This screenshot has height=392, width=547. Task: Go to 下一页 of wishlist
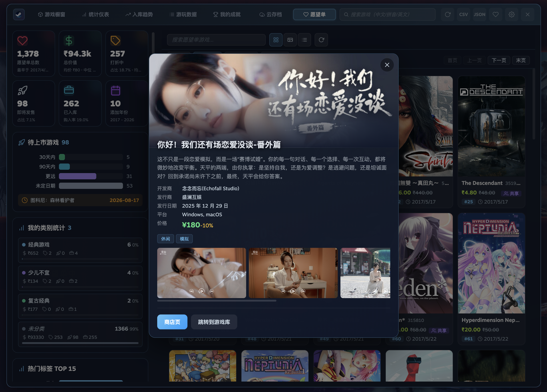pyautogui.click(x=499, y=60)
